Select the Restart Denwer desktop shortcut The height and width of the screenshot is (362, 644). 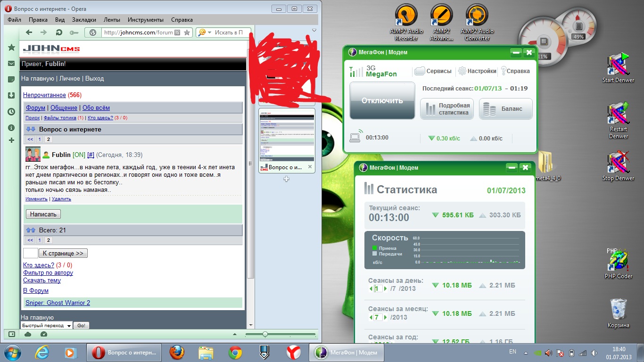pyautogui.click(x=618, y=120)
